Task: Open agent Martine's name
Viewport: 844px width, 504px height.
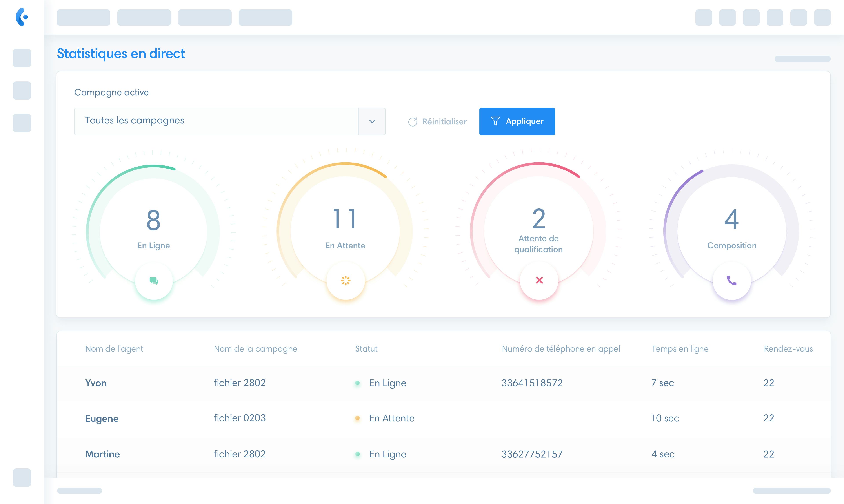Action: click(103, 454)
